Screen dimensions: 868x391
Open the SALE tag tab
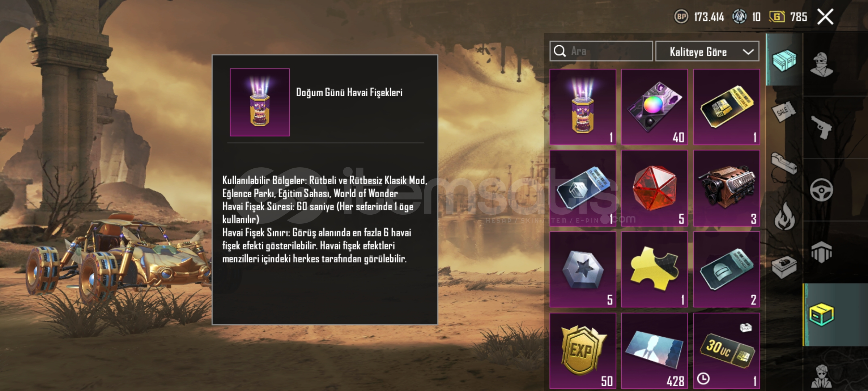(784, 112)
